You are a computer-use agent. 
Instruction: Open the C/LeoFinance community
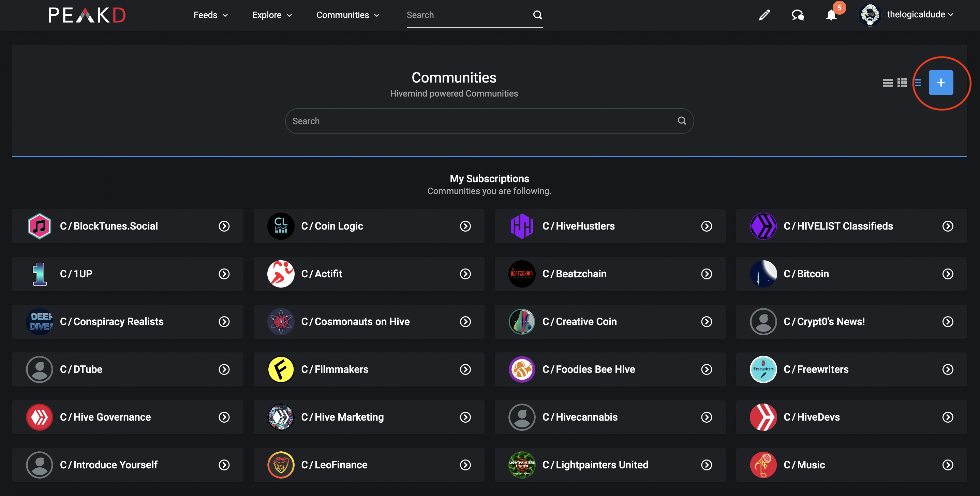pos(369,465)
